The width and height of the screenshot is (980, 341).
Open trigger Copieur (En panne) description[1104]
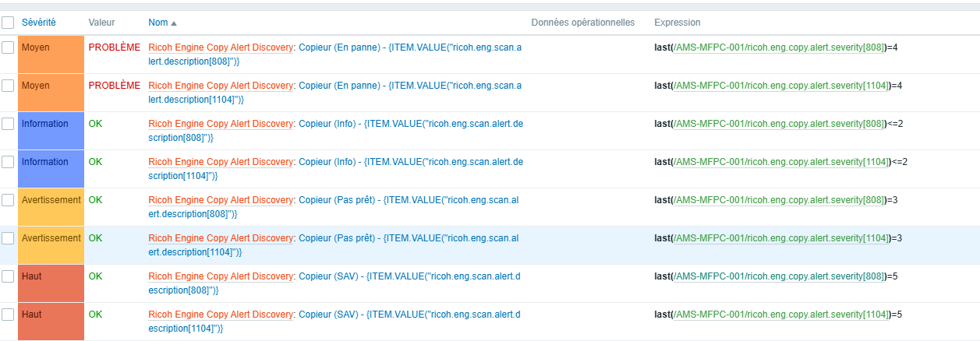(410, 86)
